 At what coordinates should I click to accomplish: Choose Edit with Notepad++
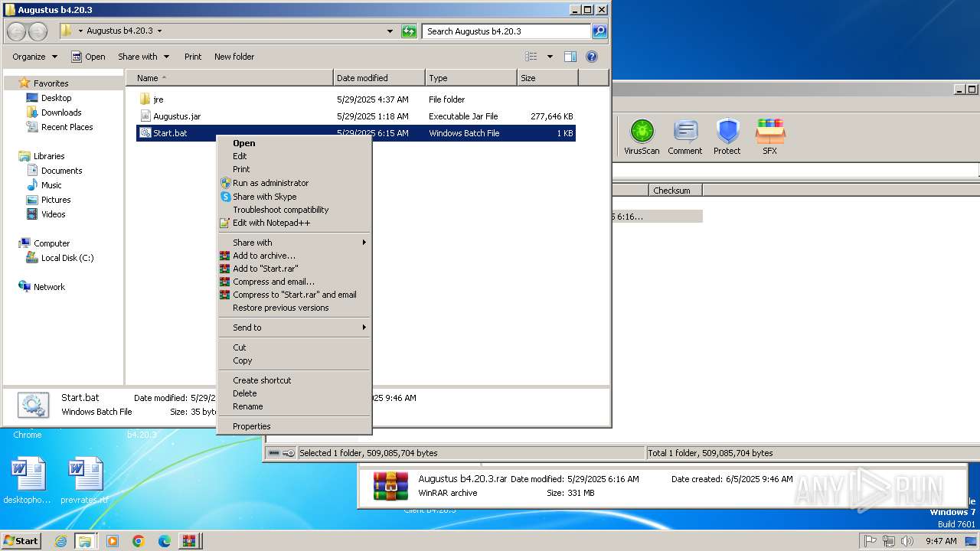pyautogui.click(x=294, y=223)
